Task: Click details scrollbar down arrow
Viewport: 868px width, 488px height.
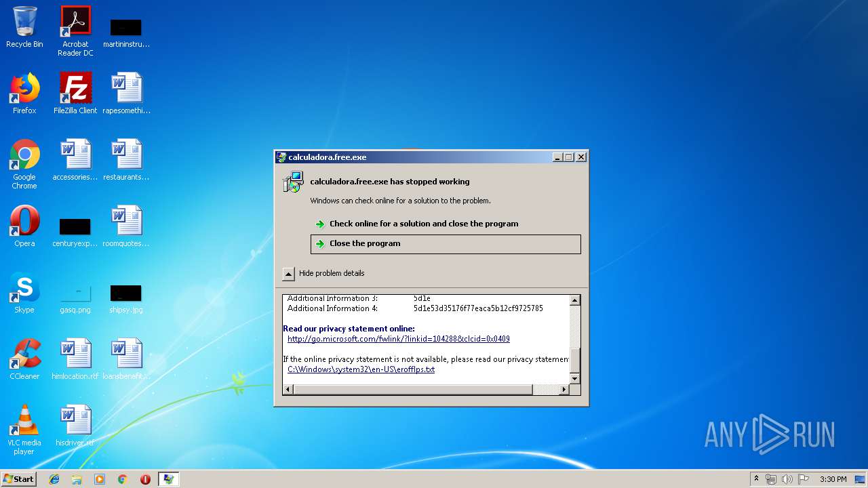Action: (575, 378)
